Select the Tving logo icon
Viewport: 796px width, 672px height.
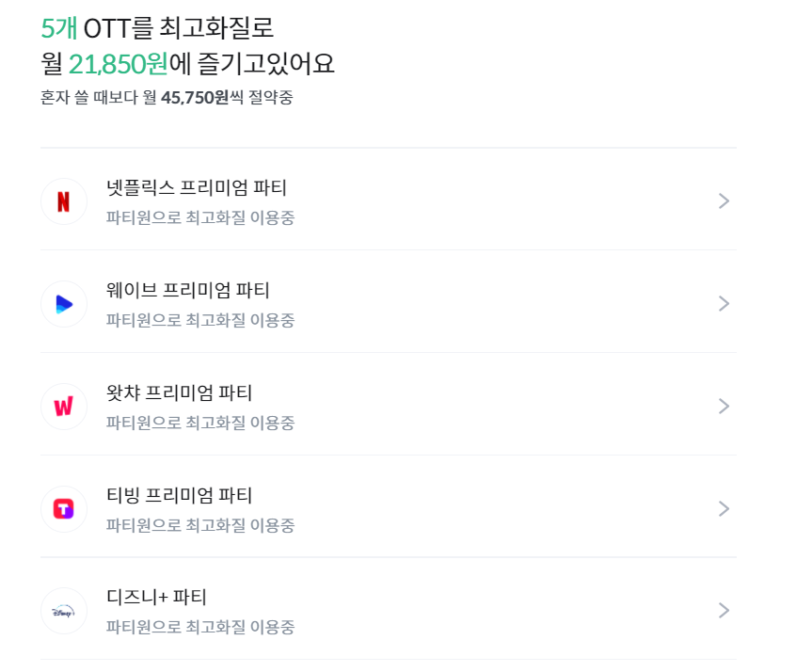(62, 508)
